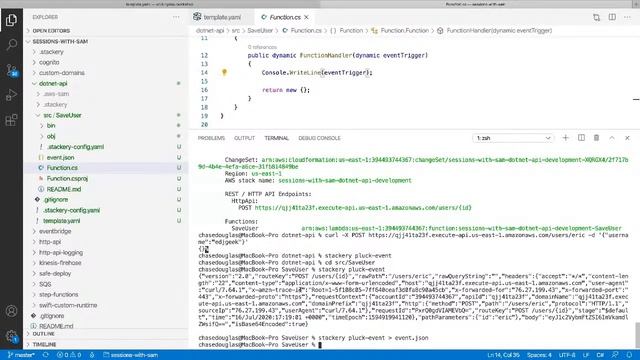
Task: Open the Run and Debug view icon
Action: [11, 95]
